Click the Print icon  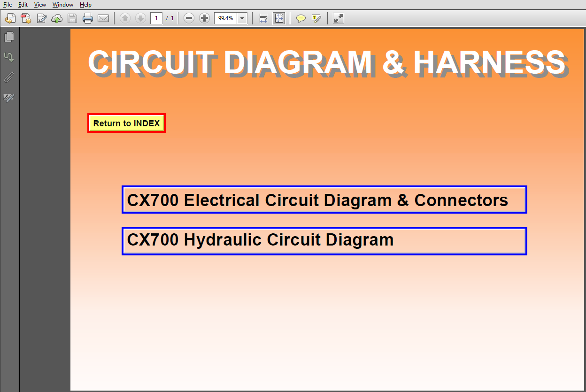pyautogui.click(x=88, y=18)
